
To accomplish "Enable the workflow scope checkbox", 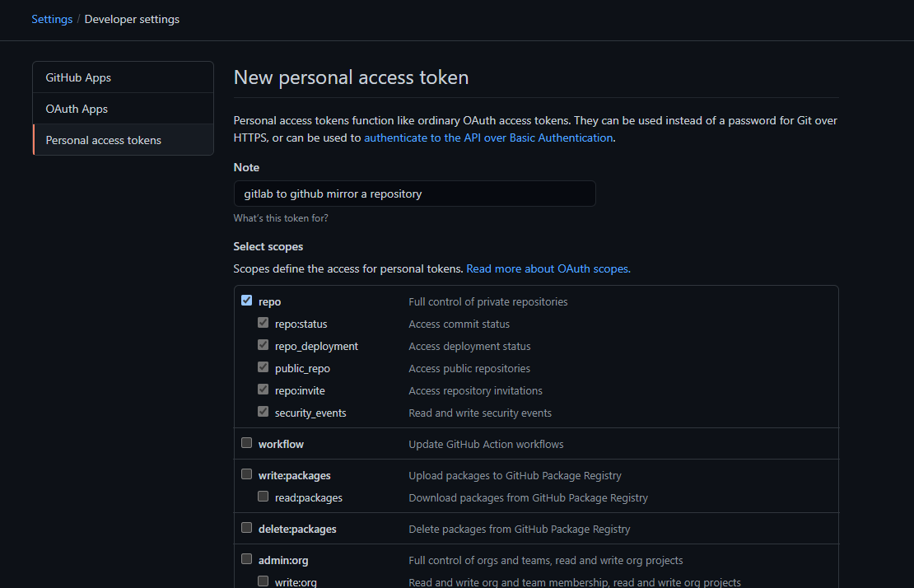I will coord(246,443).
